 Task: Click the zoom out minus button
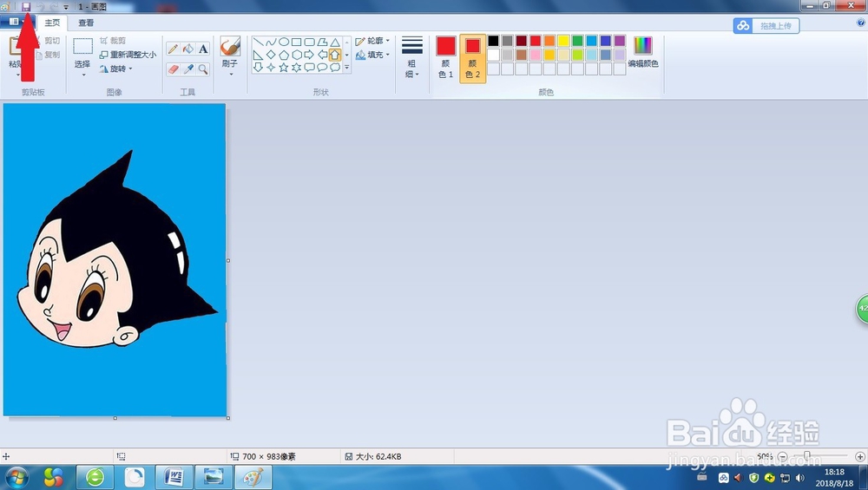point(782,457)
